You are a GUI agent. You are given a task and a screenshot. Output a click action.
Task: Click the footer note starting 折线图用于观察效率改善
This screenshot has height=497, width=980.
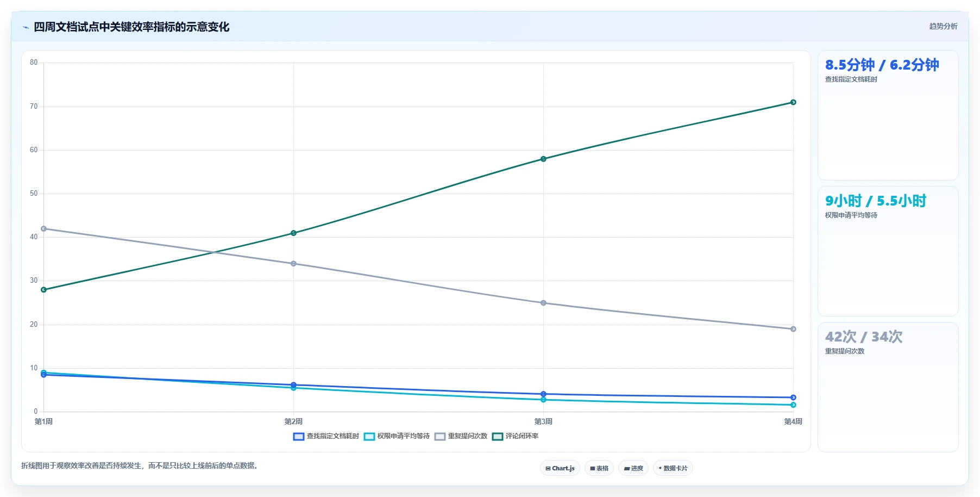click(x=140, y=466)
